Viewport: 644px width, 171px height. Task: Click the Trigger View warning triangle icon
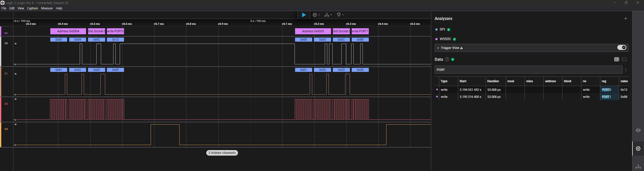click(461, 48)
